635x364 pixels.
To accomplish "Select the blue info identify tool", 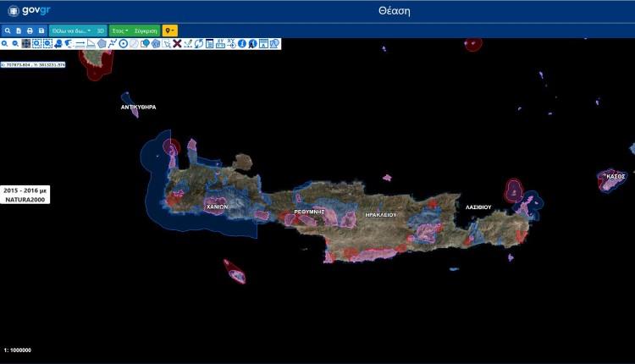I will pos(242,43).
